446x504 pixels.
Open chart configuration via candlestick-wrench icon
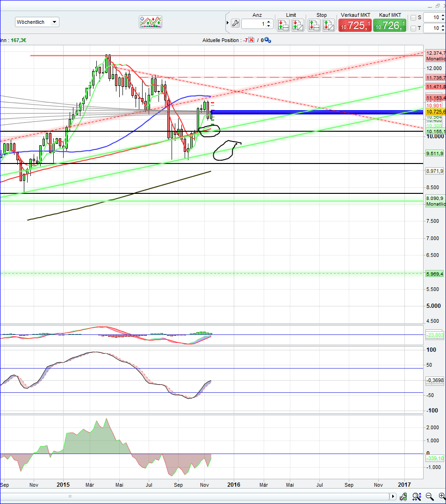pyautogui.click(x=403, y=497)
